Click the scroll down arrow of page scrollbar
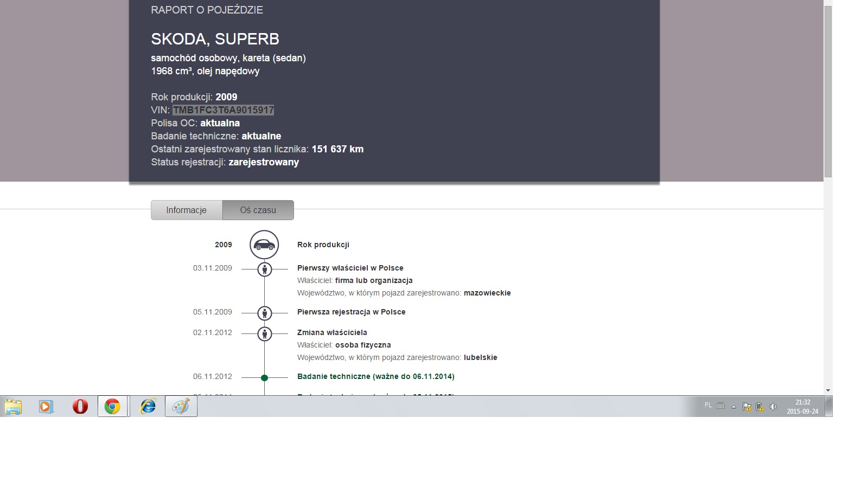The width and height of the screenshot is (868, 488). pos(827,390)
